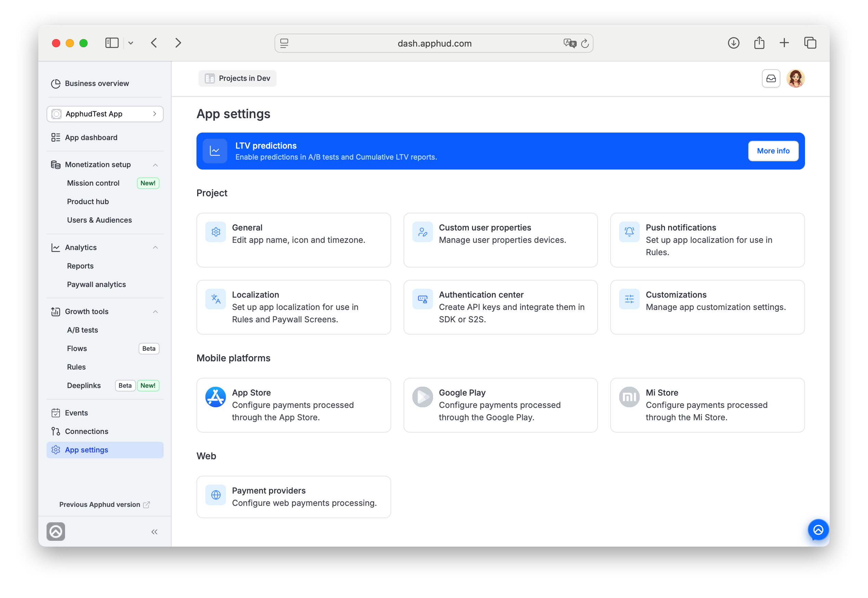The height and width of the screenshot is (598, 868).
Task: Click the dash.apphud.com address field
Action: [x=434, y=43]
